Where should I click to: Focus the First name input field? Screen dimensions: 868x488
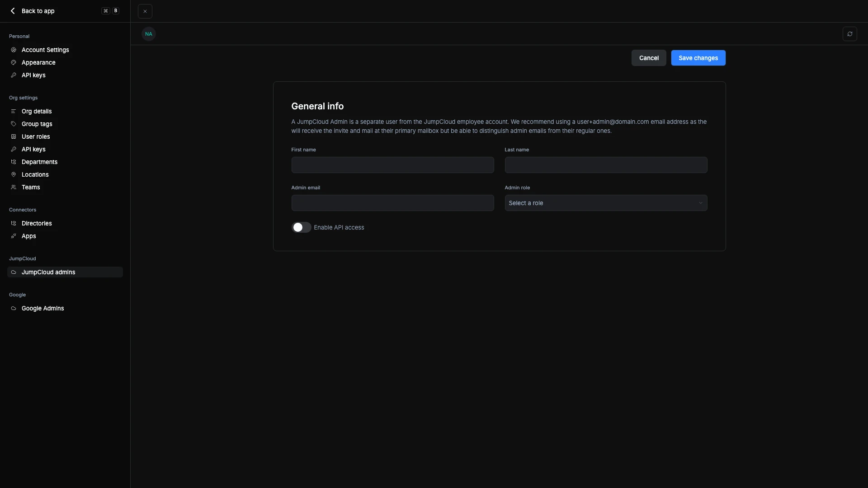point(392,165)
